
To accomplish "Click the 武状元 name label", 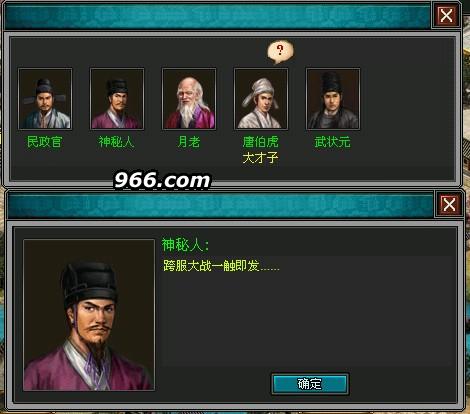I will click(332, 142).
